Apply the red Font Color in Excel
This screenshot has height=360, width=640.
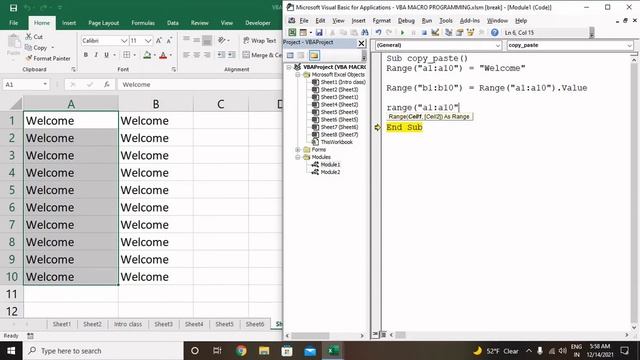click(163, 55)
